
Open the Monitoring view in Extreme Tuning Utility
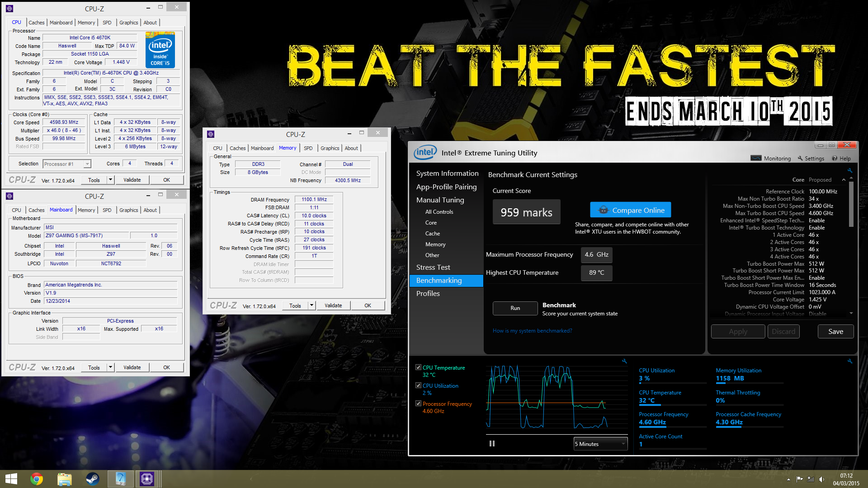pos(771,159)
